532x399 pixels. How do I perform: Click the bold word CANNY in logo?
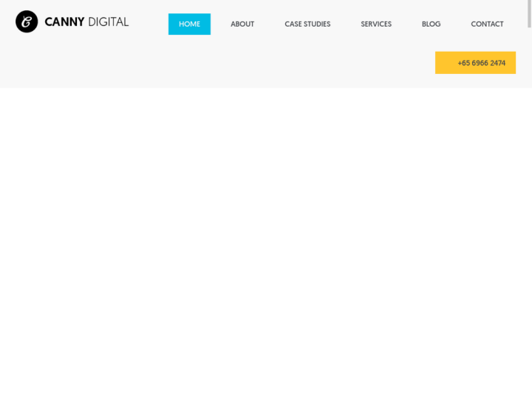click(x=64, y=22)
